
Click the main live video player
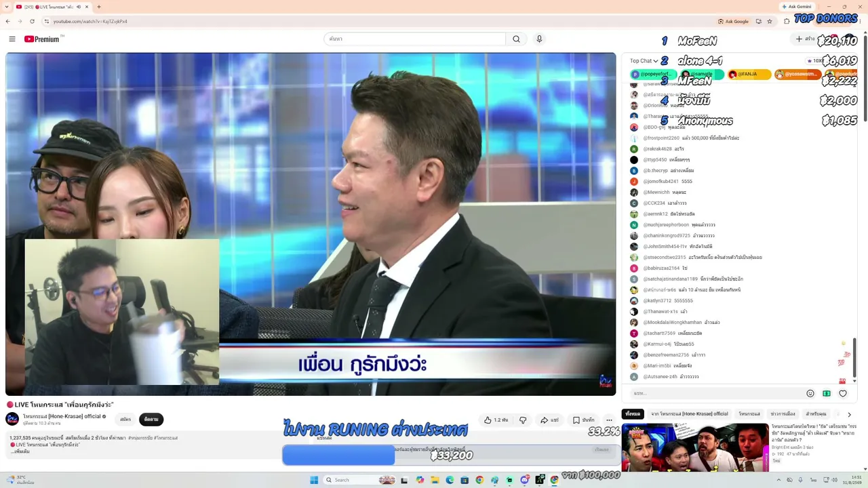pos(311,224)
